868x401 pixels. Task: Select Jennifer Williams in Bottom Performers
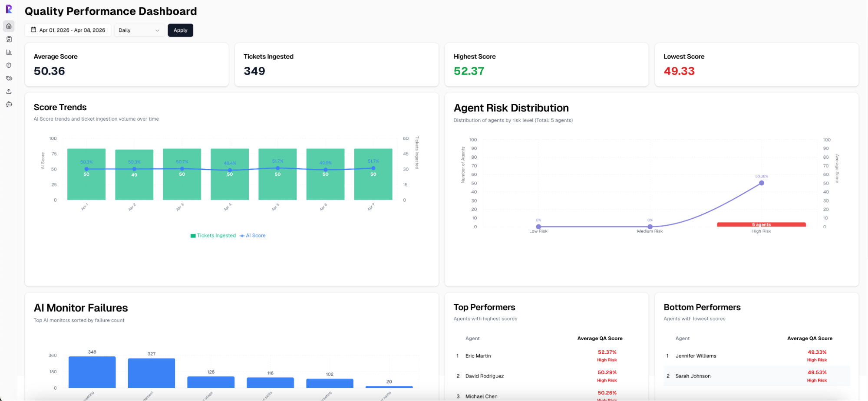click(696, 356)
